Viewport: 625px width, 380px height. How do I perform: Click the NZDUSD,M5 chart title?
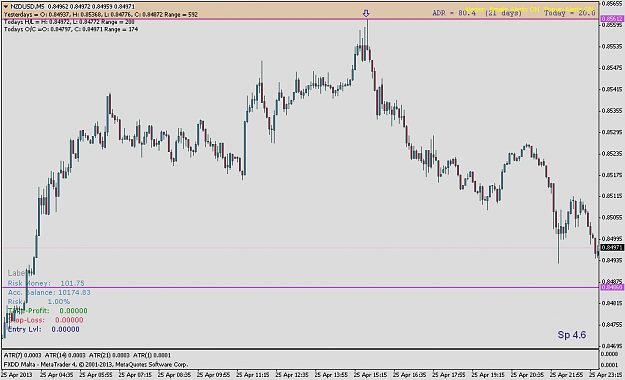click(28, 6)
